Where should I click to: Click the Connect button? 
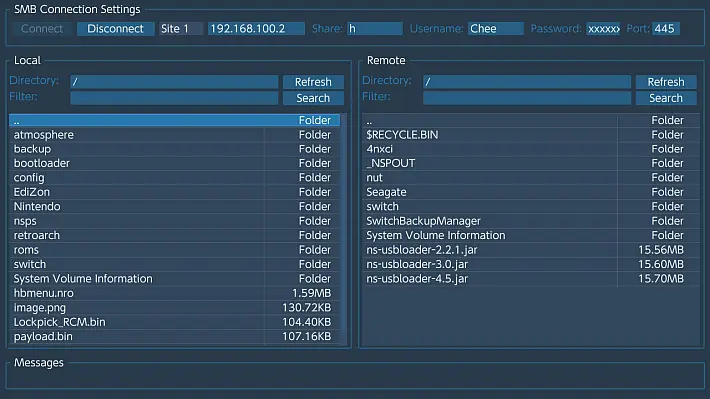coord(42,29)
